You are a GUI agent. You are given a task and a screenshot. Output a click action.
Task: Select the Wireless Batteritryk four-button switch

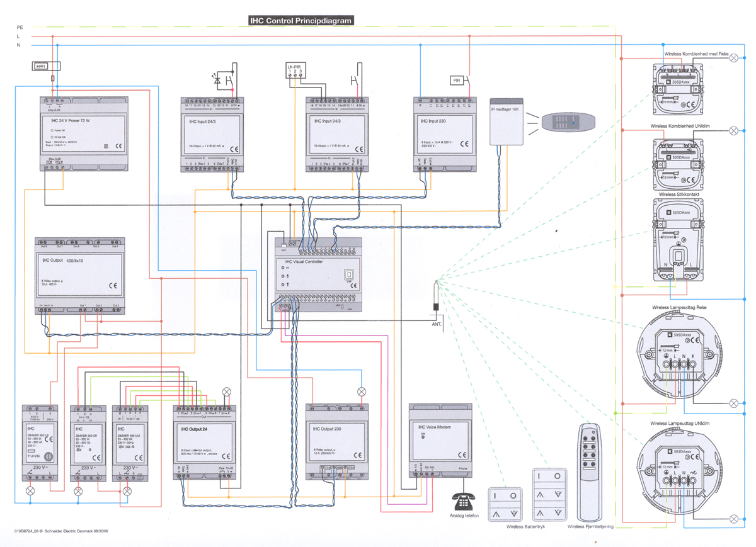549,495
